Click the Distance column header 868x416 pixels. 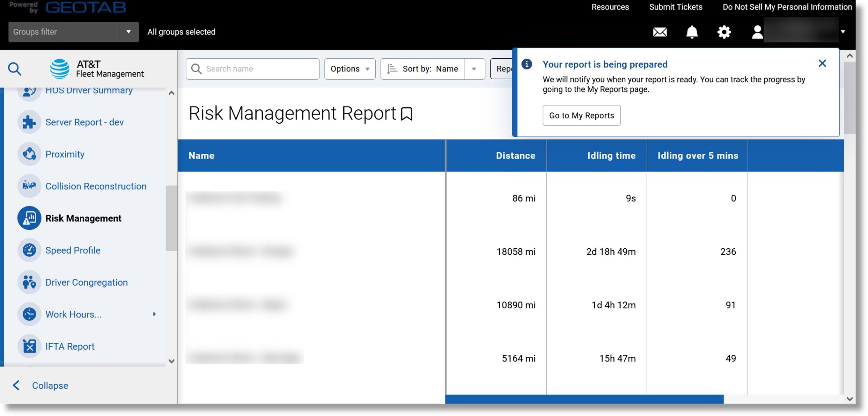pyautogui.click(x=496, y=155)
